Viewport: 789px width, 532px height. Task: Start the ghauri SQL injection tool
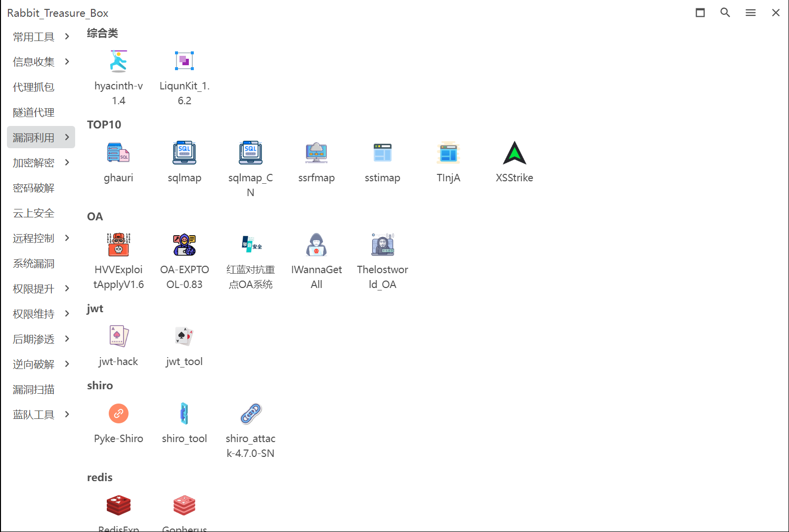(119, 153)
